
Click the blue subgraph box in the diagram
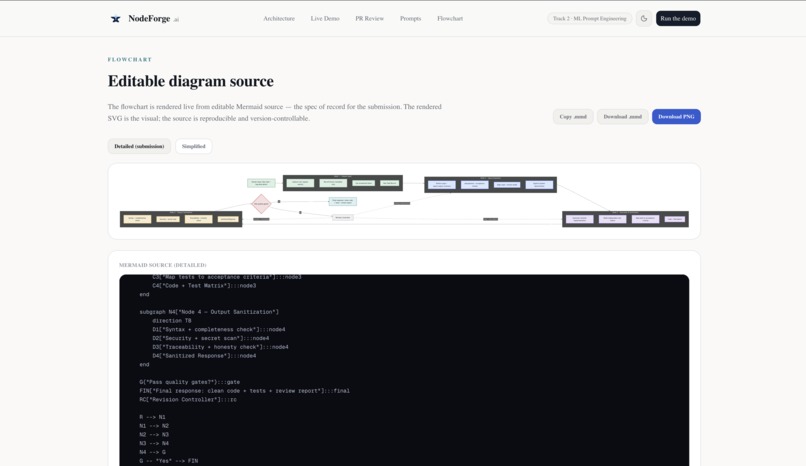click(x=490, y=184)
